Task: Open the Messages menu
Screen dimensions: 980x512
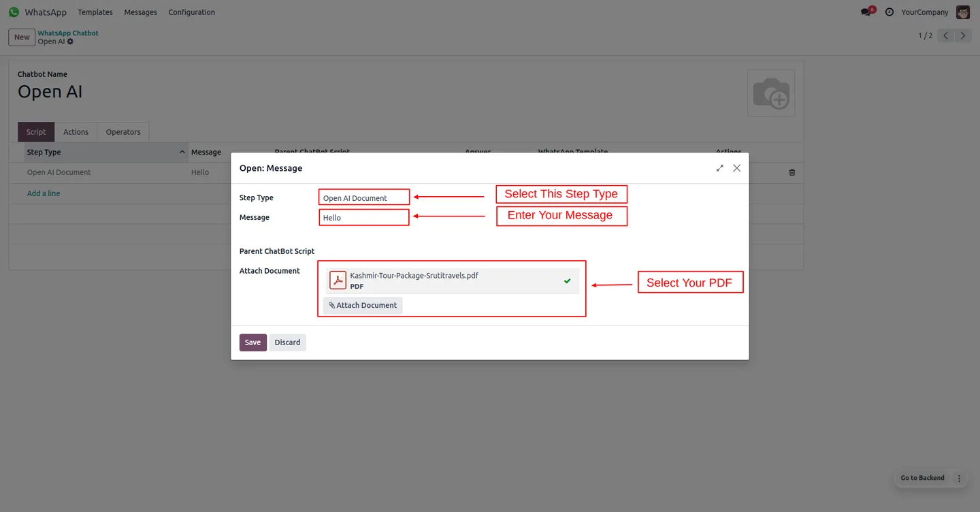Action: point(140,12)
